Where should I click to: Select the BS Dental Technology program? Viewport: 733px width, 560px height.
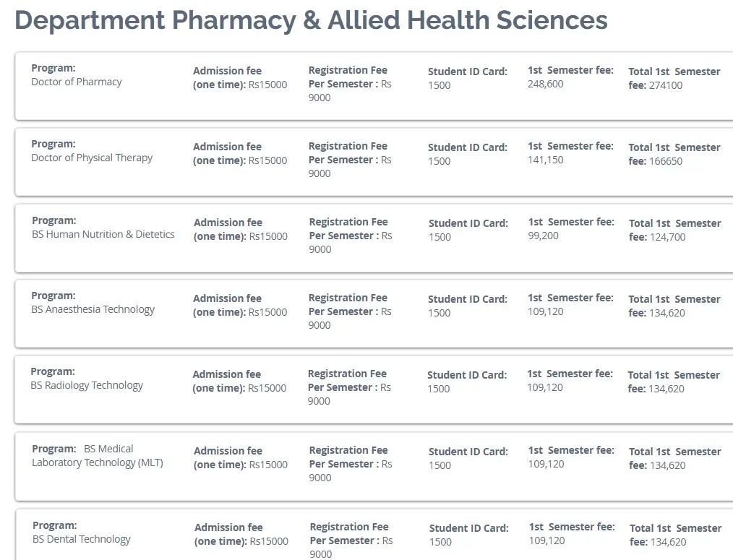pyautogui.click(x=82, y=539)
